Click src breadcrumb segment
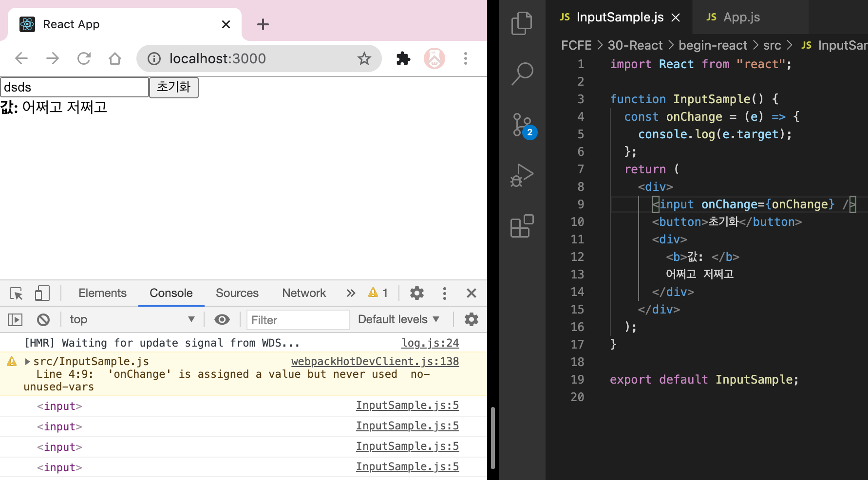The width and height of the screenshot is (868, 480). 772,45
